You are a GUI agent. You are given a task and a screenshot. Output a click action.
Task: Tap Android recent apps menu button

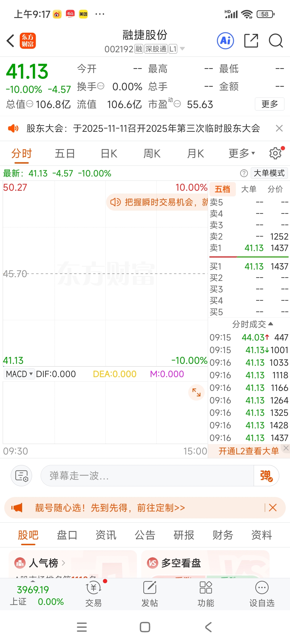tap(82, 627)
